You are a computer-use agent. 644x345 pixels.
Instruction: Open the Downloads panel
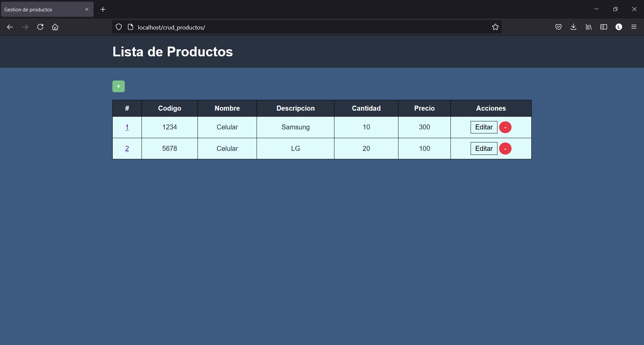[573, 27]
